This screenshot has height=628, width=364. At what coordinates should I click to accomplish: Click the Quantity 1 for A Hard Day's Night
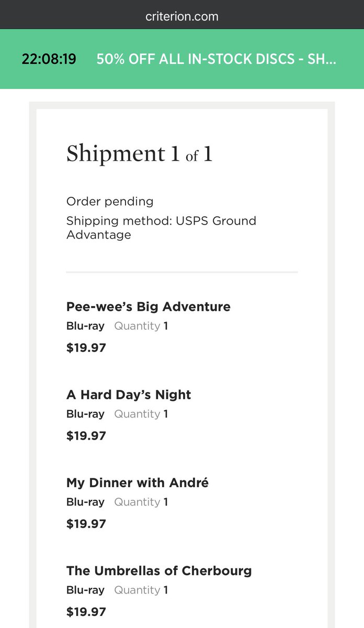coord(141,414)
